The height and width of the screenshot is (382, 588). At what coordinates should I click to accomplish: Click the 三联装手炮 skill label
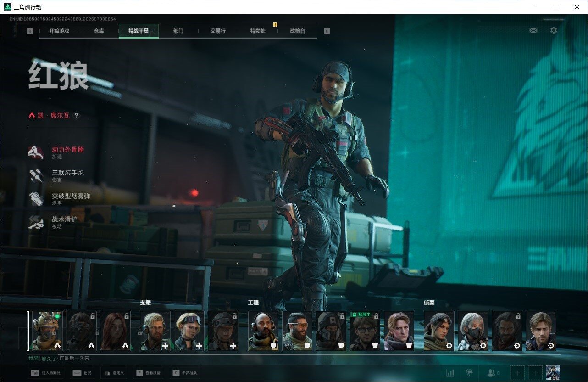[68, 173]
